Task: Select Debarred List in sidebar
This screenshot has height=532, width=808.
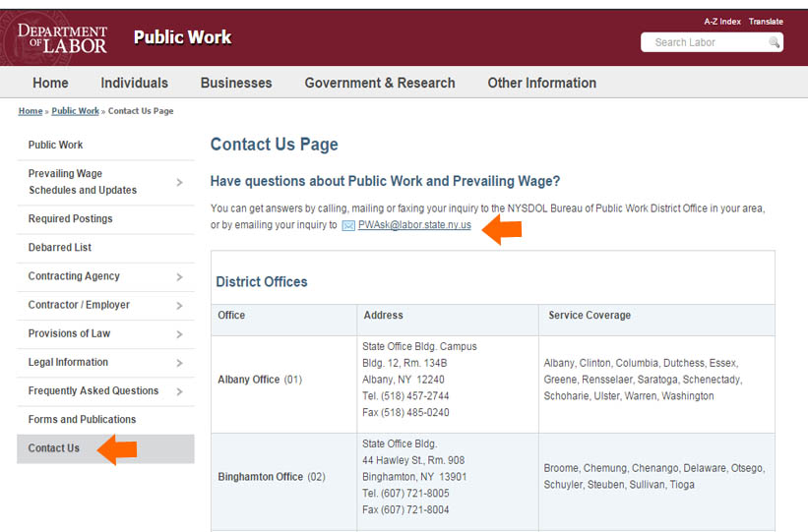Action: point(60,248)
